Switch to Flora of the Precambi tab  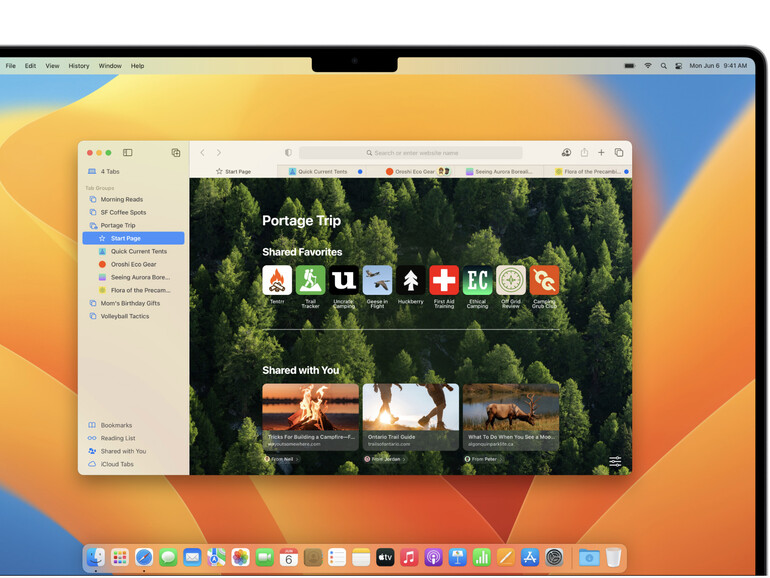coord(588,171)
